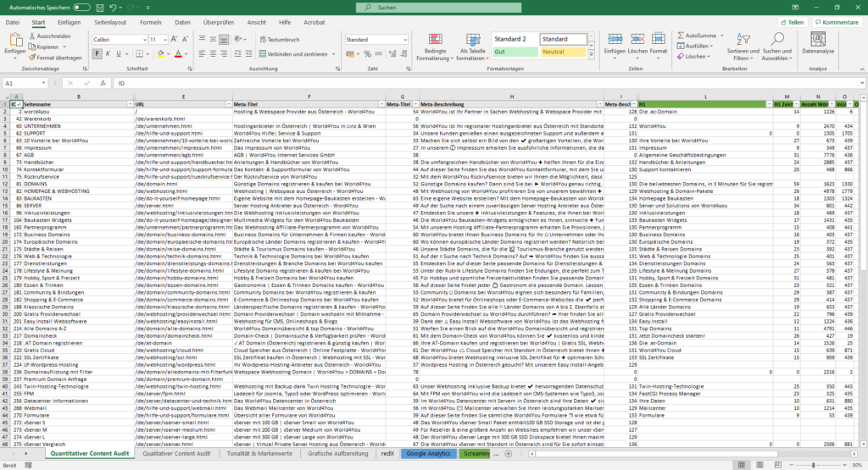868x470 pixels.
Task: Open the Standard number format dropdown
Action: tap(405, 40)
